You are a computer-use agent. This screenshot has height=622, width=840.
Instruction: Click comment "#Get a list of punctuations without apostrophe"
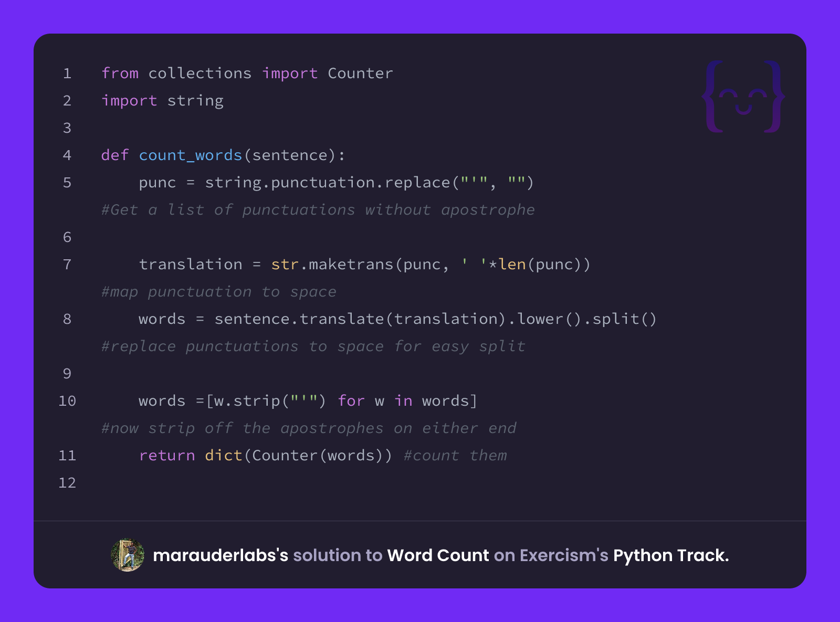318,210
